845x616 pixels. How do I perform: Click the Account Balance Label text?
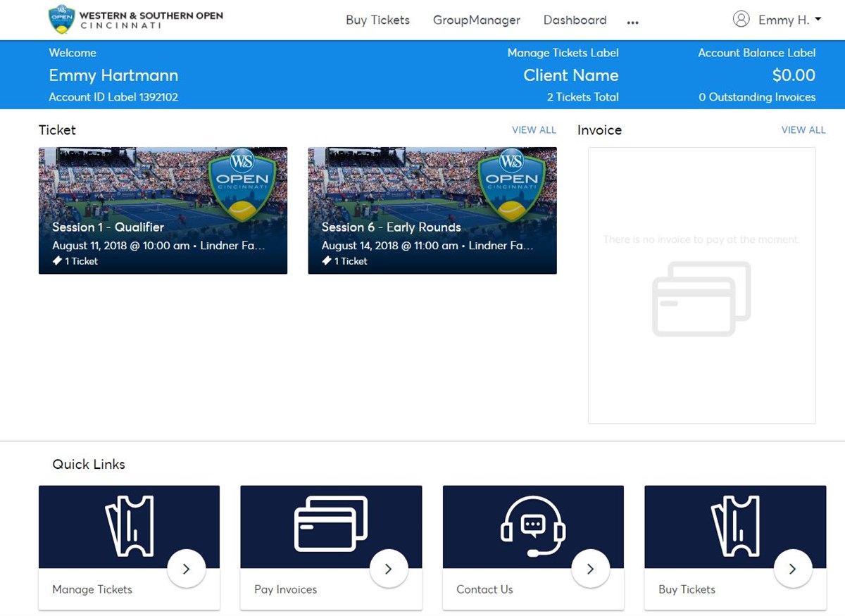(757, 53)
